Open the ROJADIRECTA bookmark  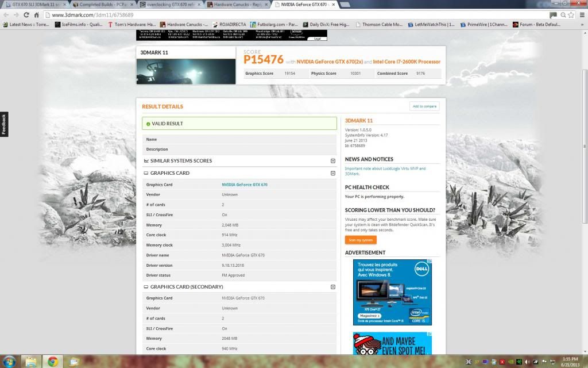tap(230, 25)
